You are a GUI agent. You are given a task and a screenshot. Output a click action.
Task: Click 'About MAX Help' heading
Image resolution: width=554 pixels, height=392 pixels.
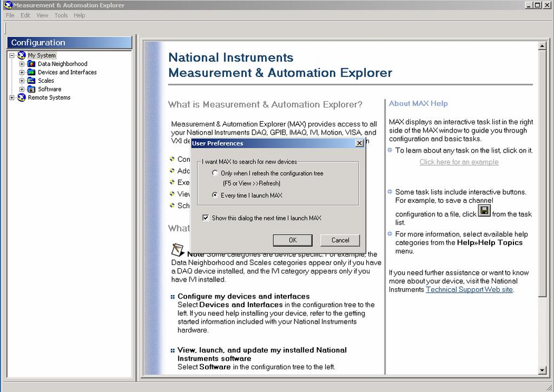(x=418, y=103)
